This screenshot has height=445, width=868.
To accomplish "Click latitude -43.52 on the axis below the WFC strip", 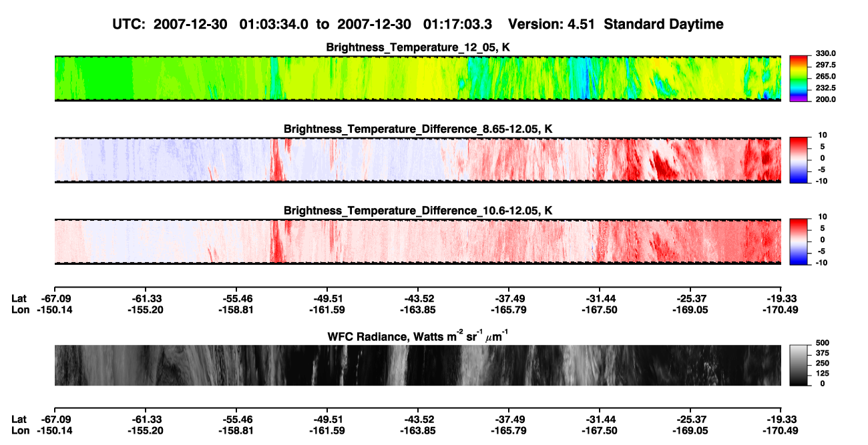I will [418, 420].
